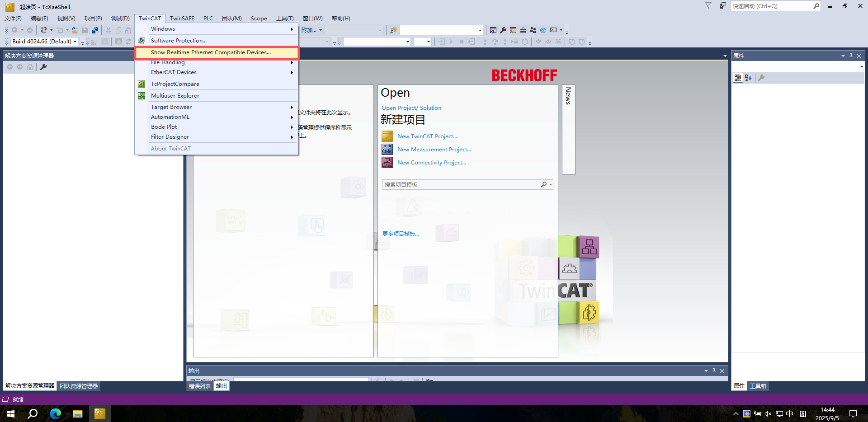The image size is (868, 422).
Task: Click the Activate Configuration TwinCAT icon
Action: [x=94, y=42]
